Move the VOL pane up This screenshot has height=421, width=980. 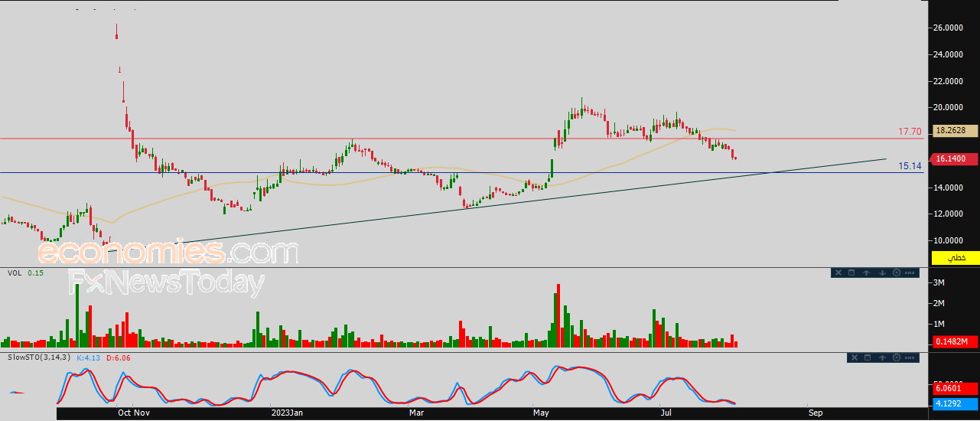(866, 273)
